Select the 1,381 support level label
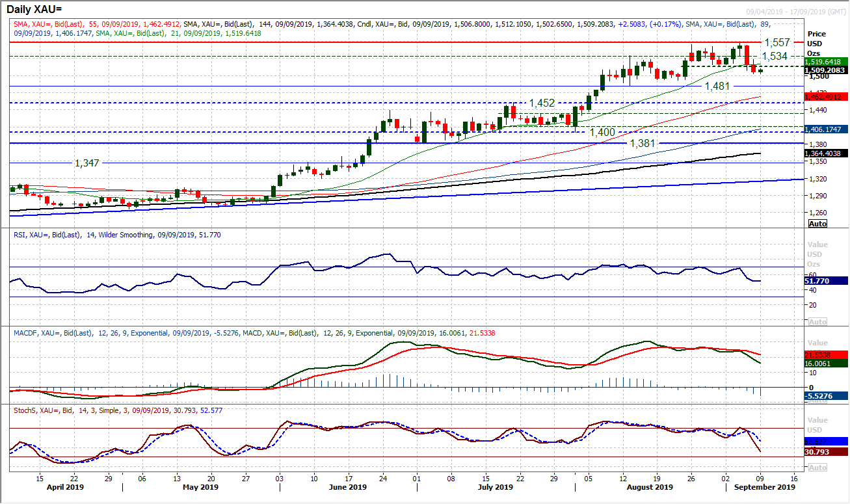The width and height of the screenshot is (850, 504). point(643,142)
